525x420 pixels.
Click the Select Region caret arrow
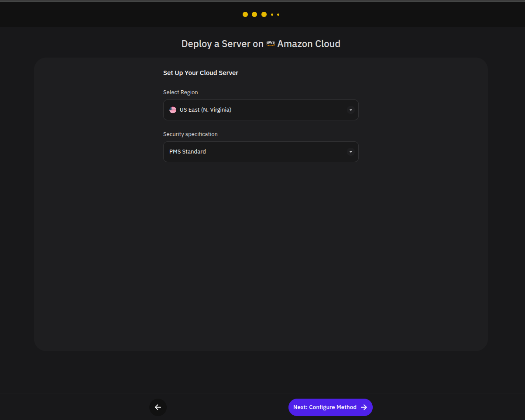pyautogui.click(x=350, y=110)
